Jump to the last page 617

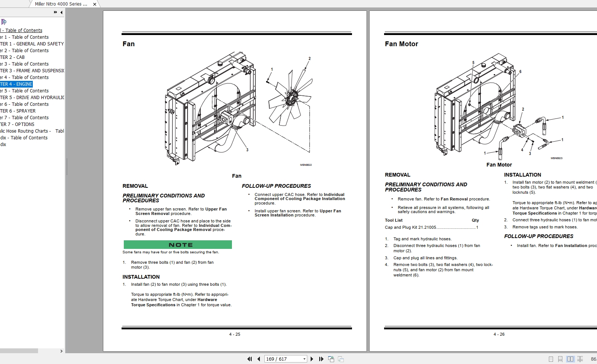321,359
